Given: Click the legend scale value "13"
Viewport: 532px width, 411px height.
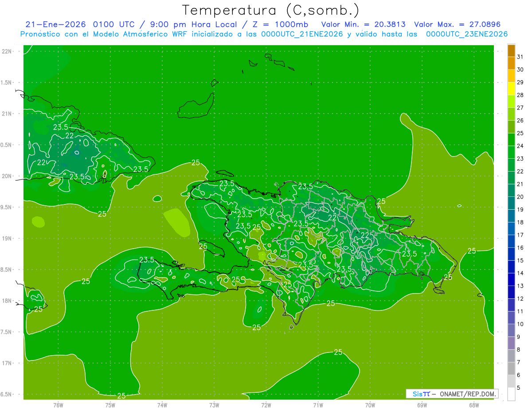Looking at the screenshot, I should point(520,286).
